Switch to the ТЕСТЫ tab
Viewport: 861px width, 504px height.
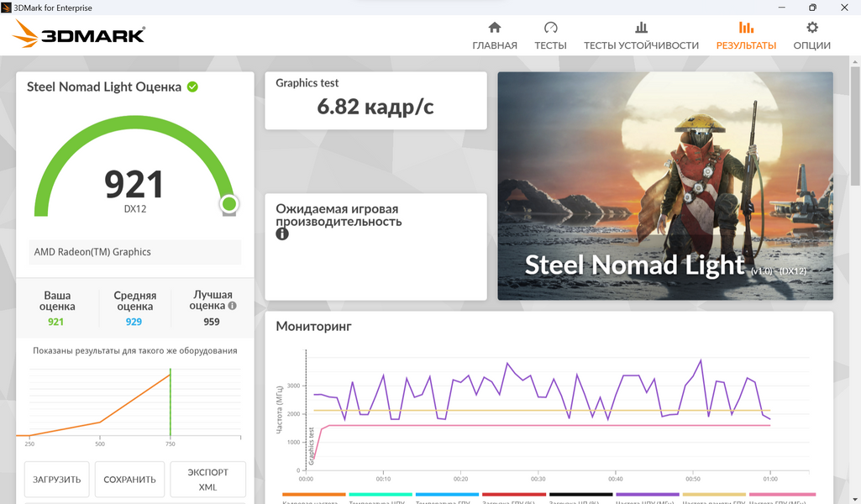coord(550,35)
